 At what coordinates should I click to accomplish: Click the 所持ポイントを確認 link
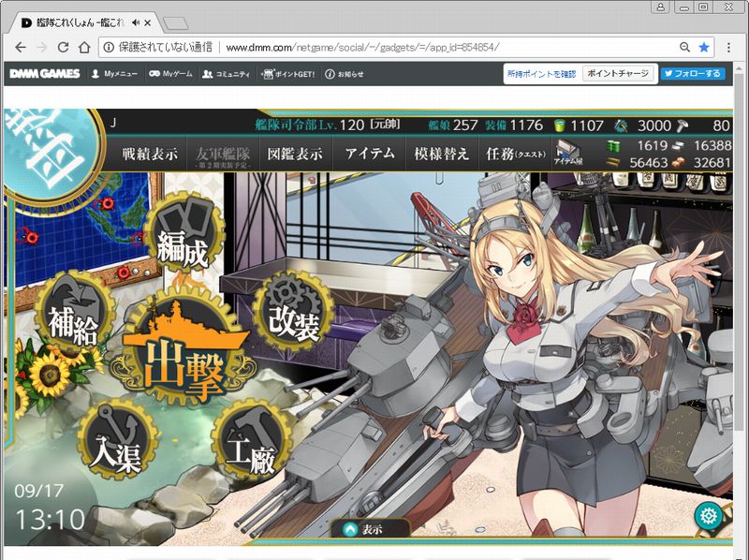pos(542,74)
